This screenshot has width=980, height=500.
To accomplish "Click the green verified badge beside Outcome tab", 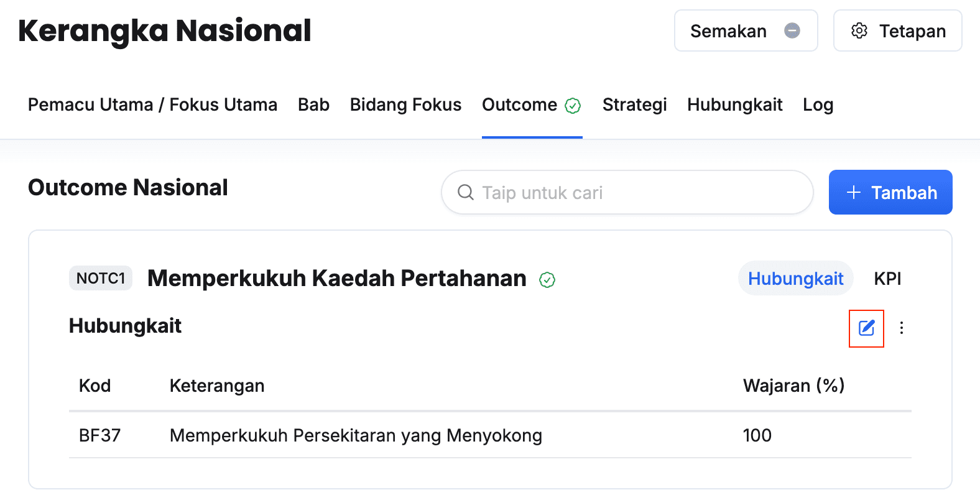I will pyautogui.click(x=573, y=106).
